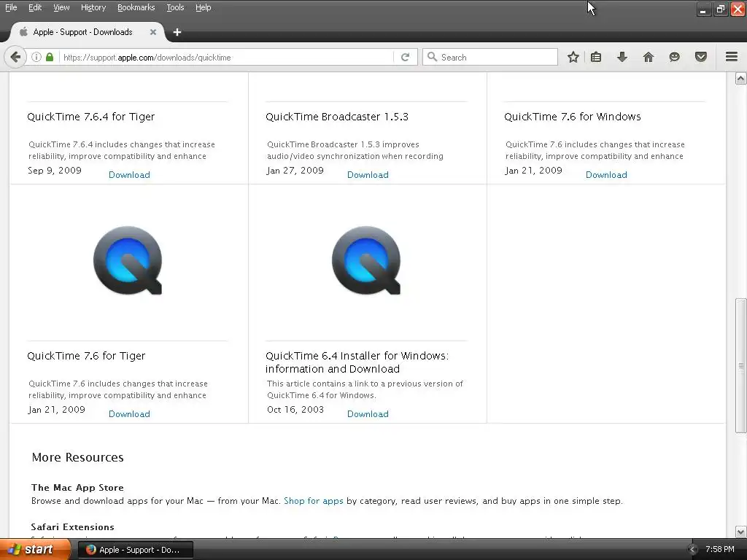This screenshot has width=747, height=560.
Task: Click the QuickTime Broadcaster 1.5.3 title
Action: [x=337, y=117]
